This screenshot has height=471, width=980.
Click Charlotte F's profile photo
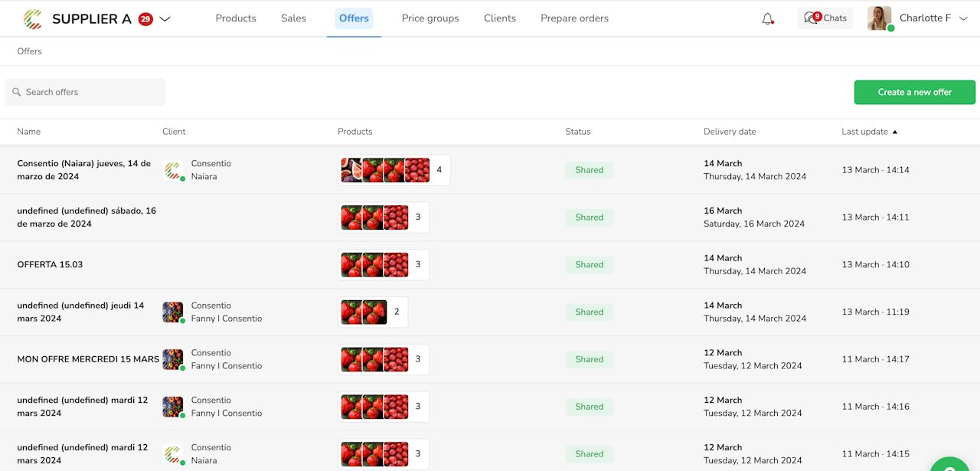tap(879, 18)
